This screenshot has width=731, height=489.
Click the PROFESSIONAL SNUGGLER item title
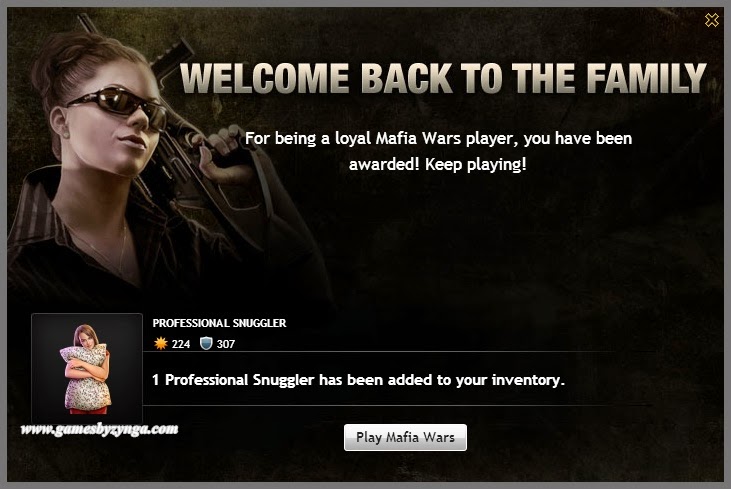pyautogui.click(x=219, y=323)
